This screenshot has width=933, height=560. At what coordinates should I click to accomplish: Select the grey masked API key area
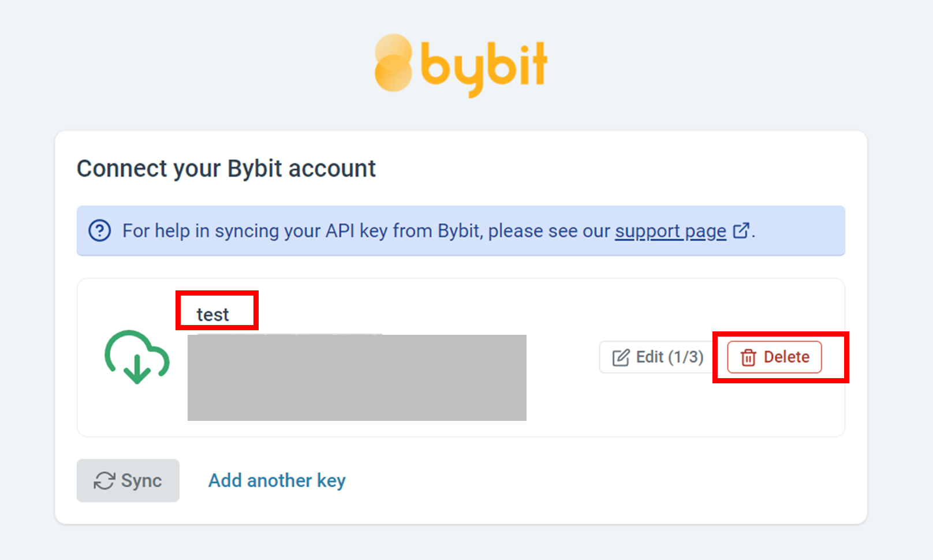[x=356, y=377]
